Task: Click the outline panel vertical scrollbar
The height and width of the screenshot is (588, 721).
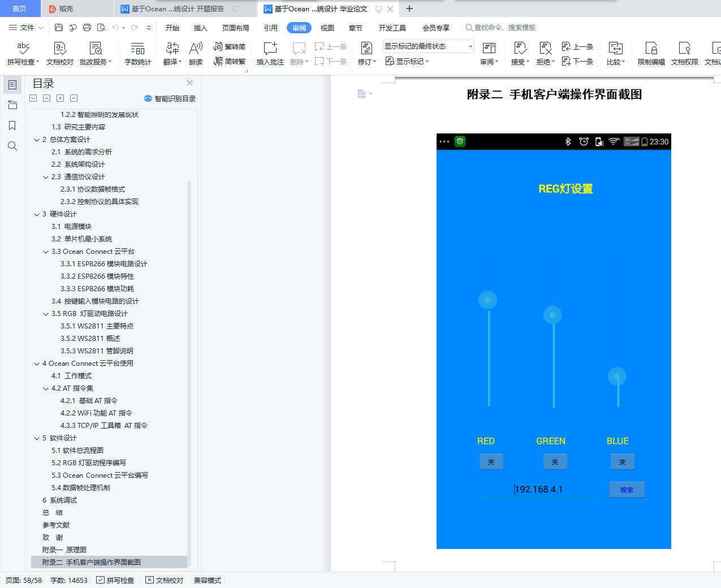Action: click(x=189, y=373)
